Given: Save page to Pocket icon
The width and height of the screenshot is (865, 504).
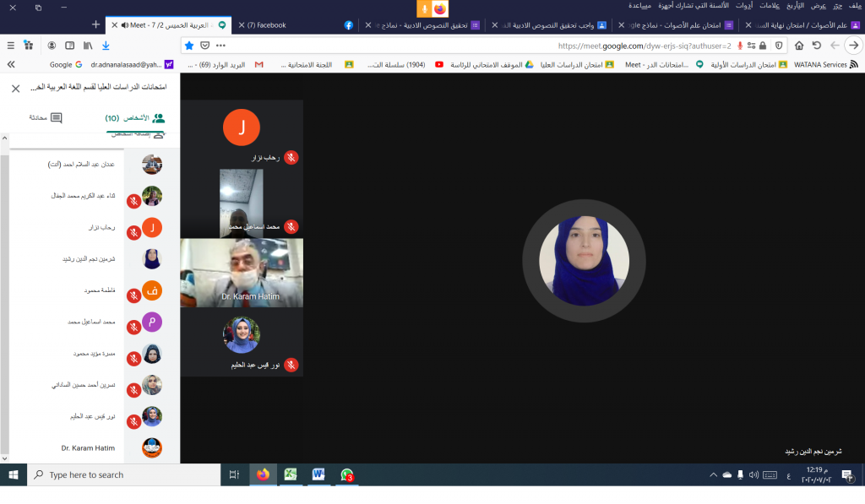Looking at the screenshot, I should 204,46.
